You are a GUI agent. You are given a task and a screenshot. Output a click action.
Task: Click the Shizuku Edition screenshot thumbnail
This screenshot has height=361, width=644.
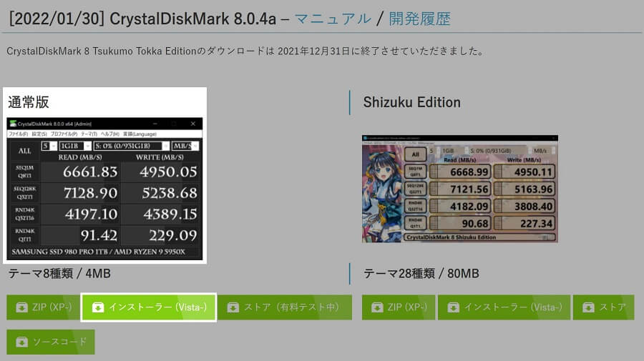pyautogui.click(x=459, y=189)
